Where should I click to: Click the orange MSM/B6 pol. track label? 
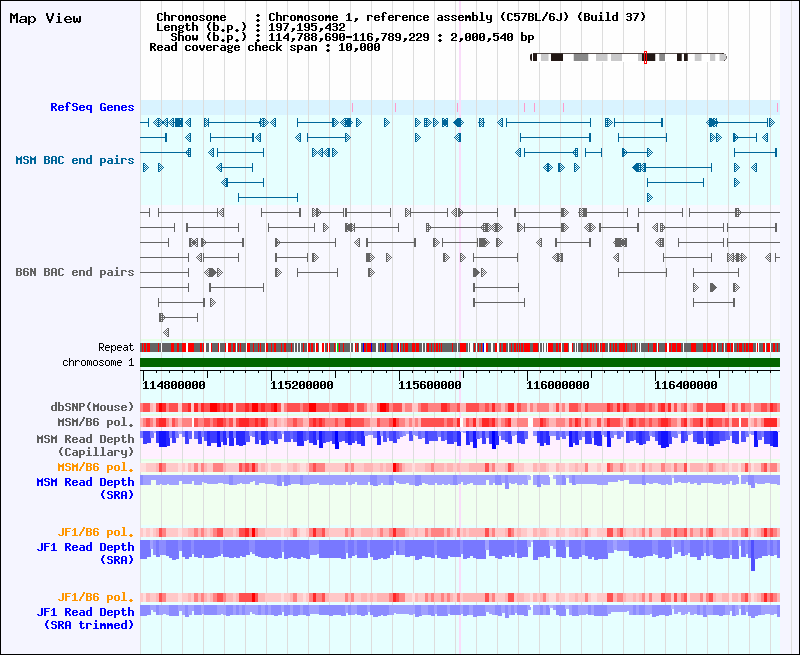95,467
